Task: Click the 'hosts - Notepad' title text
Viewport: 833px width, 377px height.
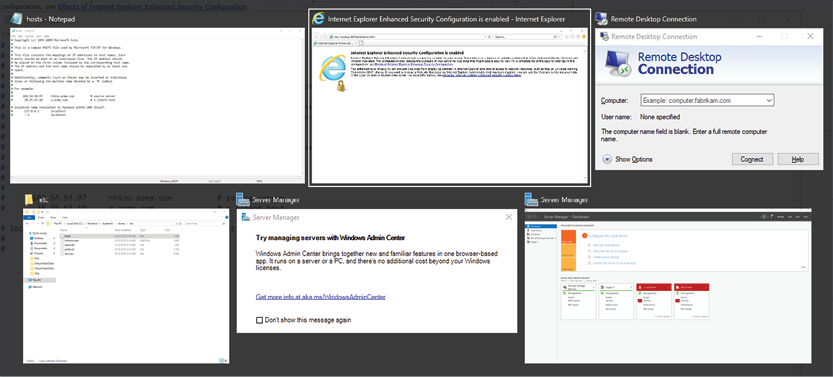Action: (x=50, y=19)
